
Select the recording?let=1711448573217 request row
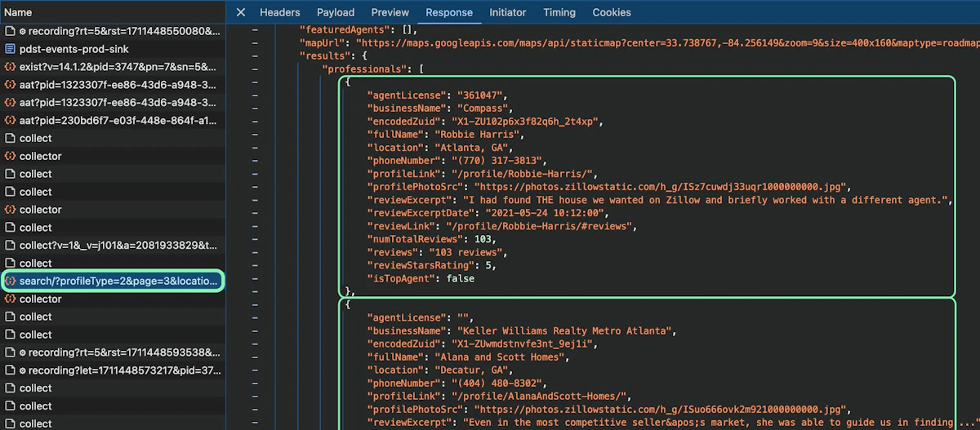[x=113, y=370]
